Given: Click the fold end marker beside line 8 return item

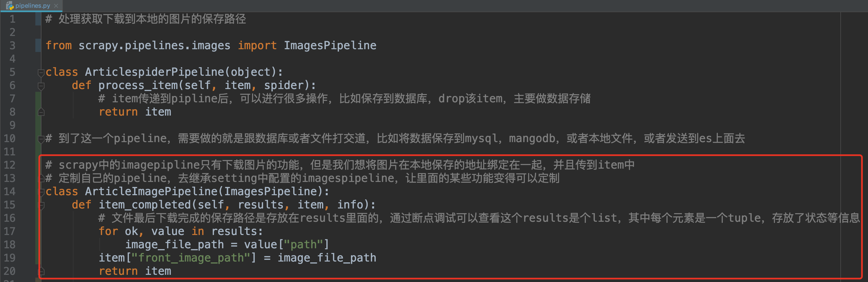Looking at the screenshot, I should coord(41,112).
